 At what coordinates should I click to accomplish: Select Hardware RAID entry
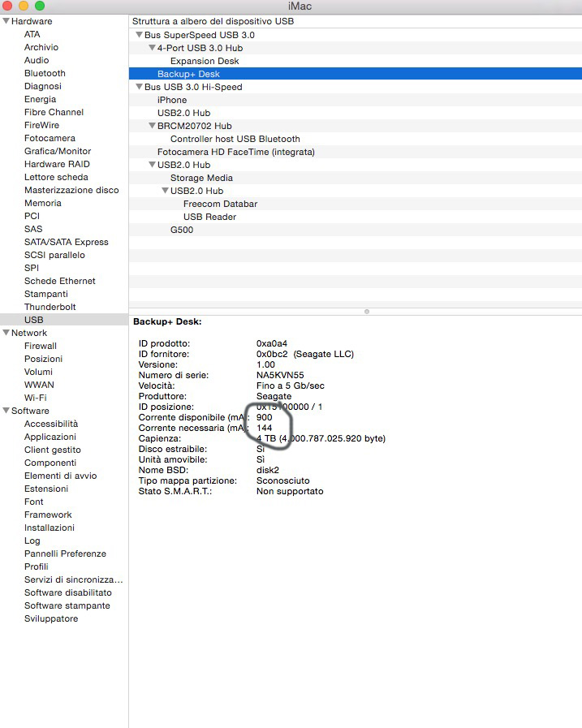point(57,165)
